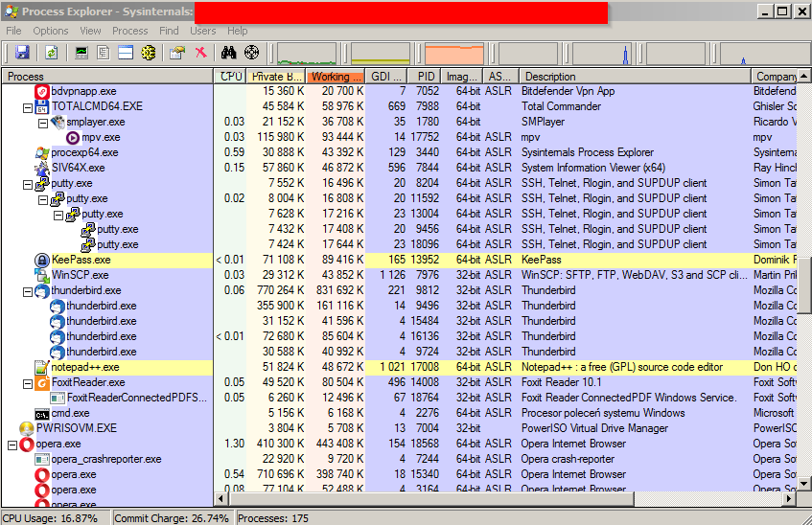Sort by the Working Set column header
The width and height of the screenshot is (812, 525).
pyautogui.click(x=336, y=77)
